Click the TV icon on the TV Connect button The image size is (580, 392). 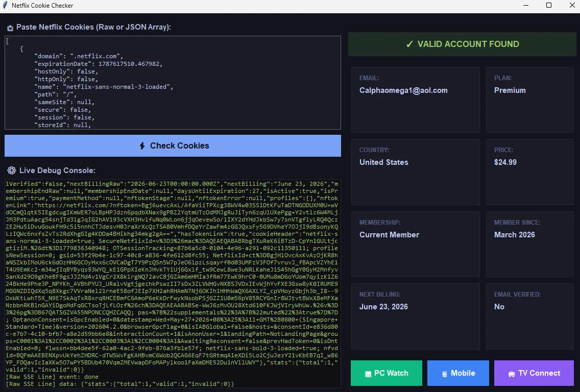click(x=512, y=374)
